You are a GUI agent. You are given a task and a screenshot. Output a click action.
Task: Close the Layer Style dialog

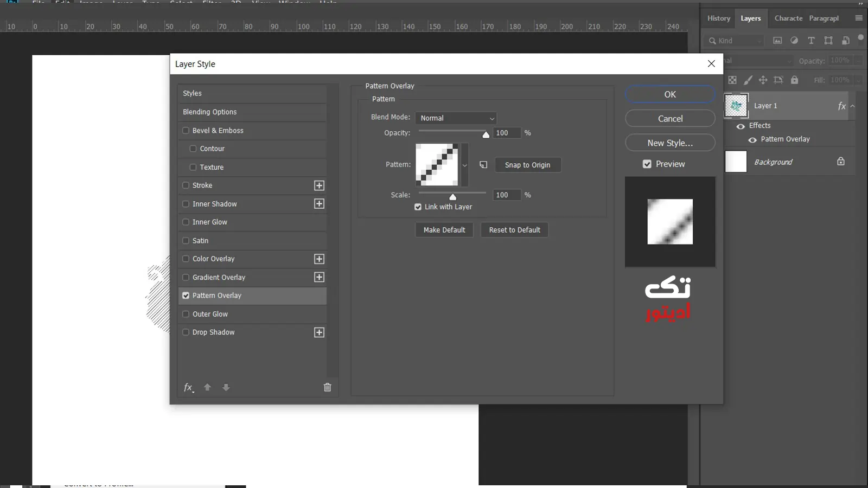click(x=711, y=64)
